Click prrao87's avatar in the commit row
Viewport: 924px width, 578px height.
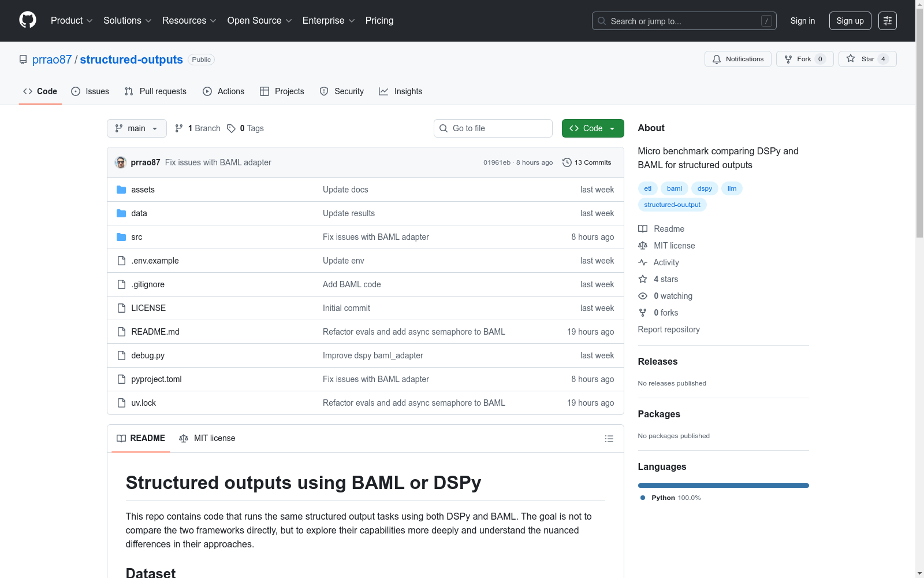(121, 162)
